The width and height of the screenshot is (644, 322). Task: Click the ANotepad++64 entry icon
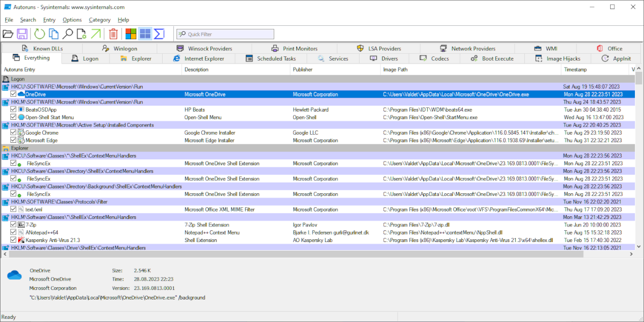(x=21, y=232)
